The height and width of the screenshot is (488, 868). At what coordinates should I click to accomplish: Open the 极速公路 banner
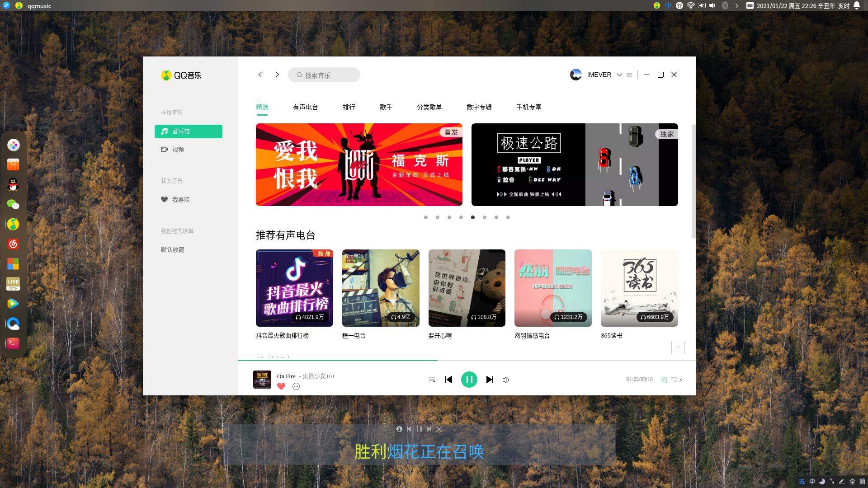coord(575,164)
